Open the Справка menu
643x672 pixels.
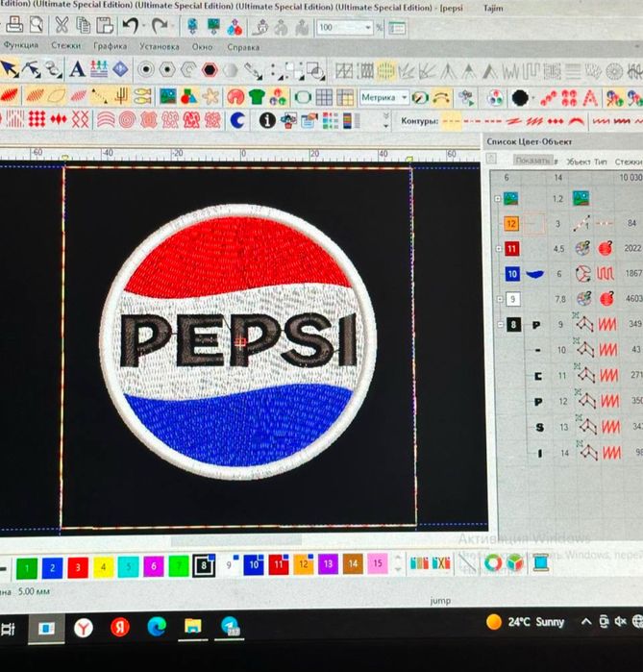[x=243, y=47]
